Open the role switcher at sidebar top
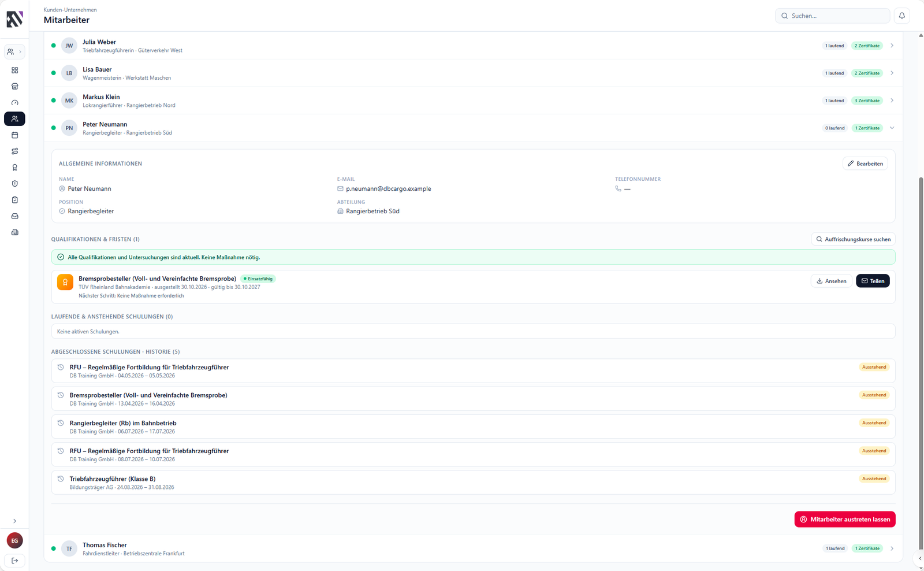This screenshot has height=571, width=924. coord(14,51)
